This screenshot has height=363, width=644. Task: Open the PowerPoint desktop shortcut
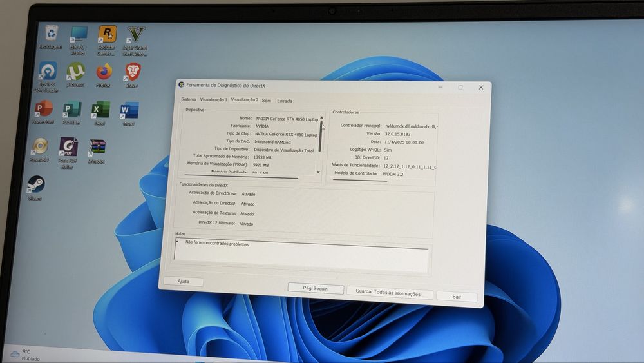tap(43, 112)
